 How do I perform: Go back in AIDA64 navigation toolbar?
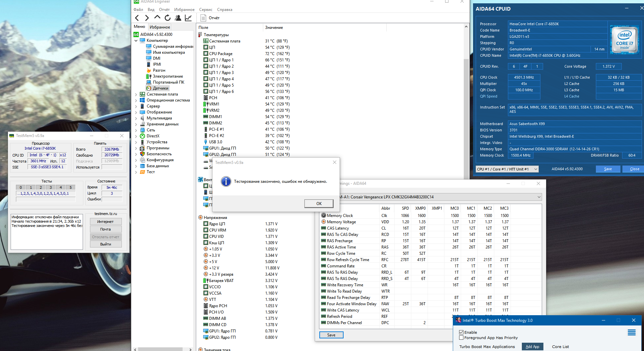click(137, 18)
